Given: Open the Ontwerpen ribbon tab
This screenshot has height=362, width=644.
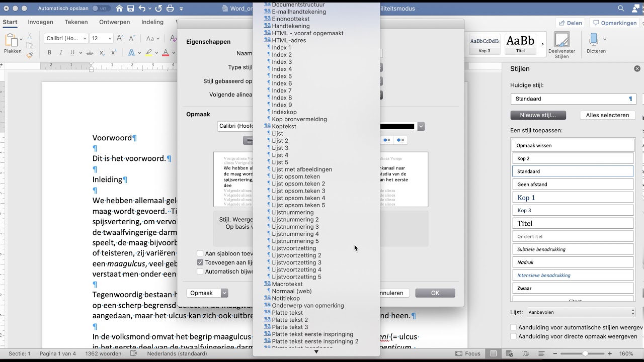Looking at the screenshot, I should 115,22.
